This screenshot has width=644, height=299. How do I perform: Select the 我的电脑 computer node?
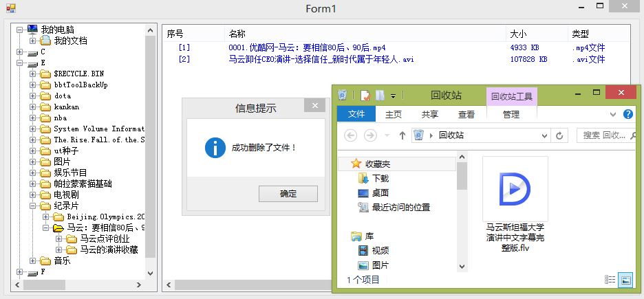tap(58, 30)
